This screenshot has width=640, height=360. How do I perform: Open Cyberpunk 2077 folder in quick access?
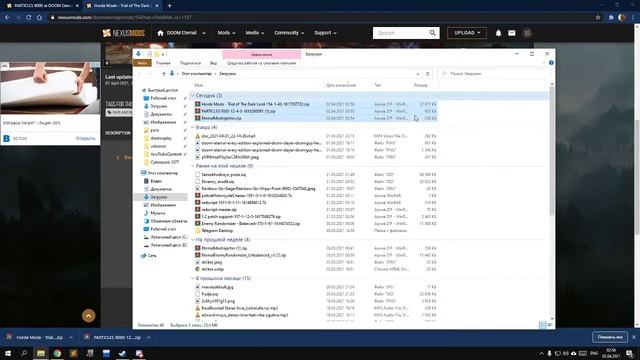point(164,162)
